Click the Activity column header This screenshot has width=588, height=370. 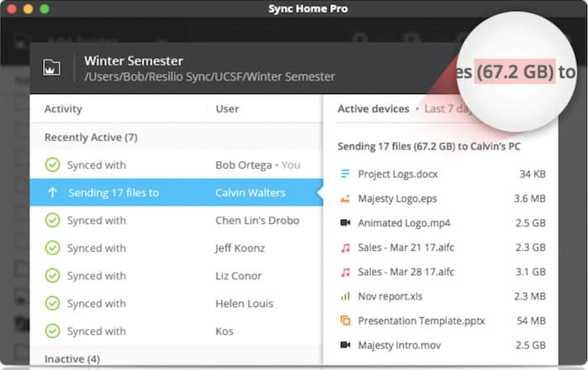(63, 109)
